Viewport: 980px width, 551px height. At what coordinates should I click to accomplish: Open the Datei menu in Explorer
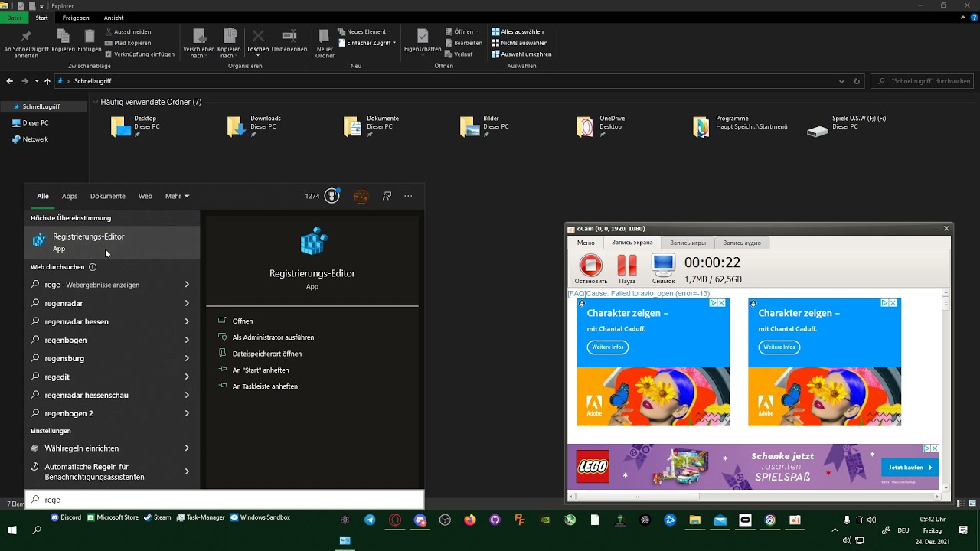[x=14, y=18]
